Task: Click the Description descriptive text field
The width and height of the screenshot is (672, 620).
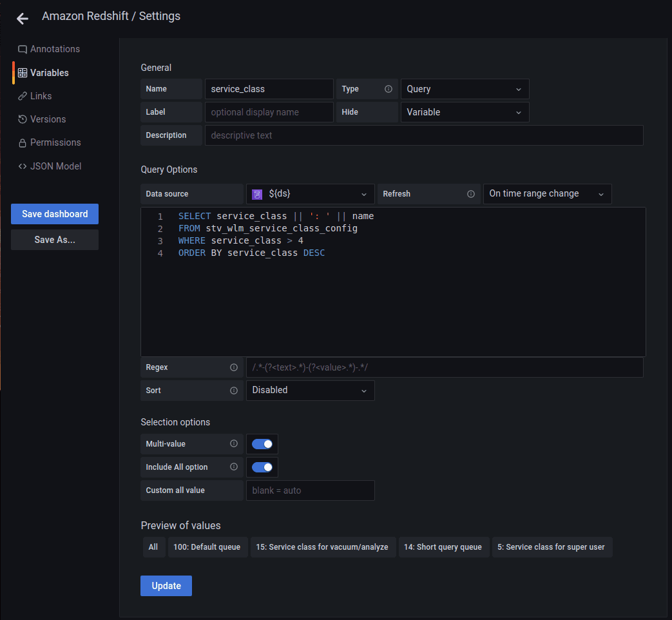Action: click(x=424, y=135)
